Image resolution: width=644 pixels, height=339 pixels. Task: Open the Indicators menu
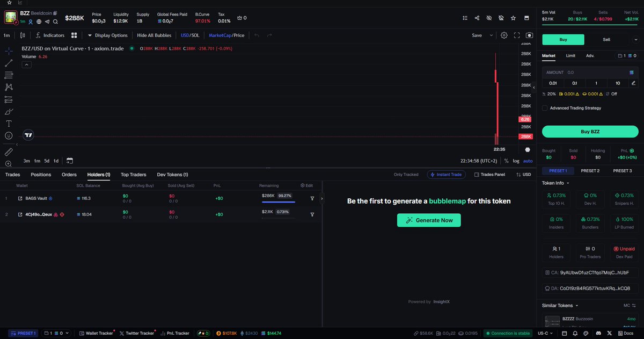click(50, 35)
